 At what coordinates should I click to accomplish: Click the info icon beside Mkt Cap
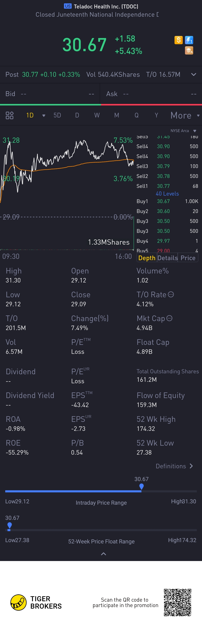169,318
